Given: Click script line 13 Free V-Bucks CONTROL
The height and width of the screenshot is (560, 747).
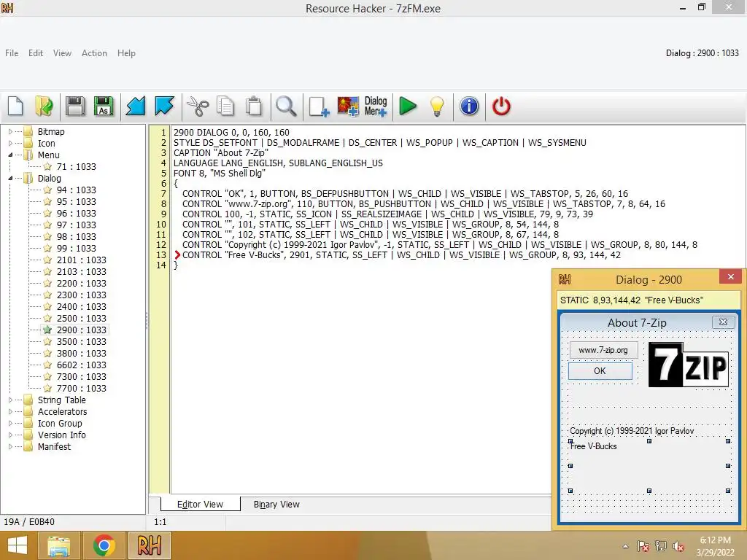Looking at the screenshot, I should [402, 254].
